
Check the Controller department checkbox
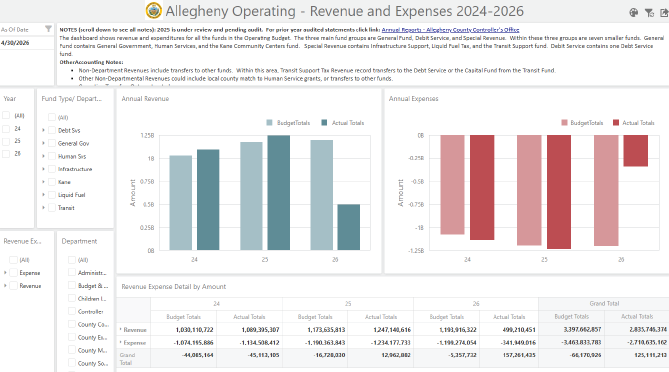72,311
